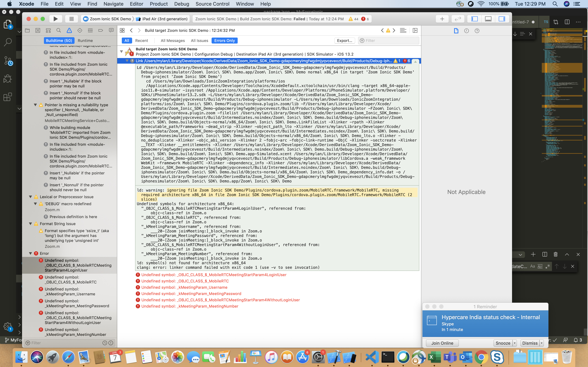The height and width of the screenshot is (367, 588).
Task: Launch Visual Studio Code from the Dock
Action: point(372,357)
